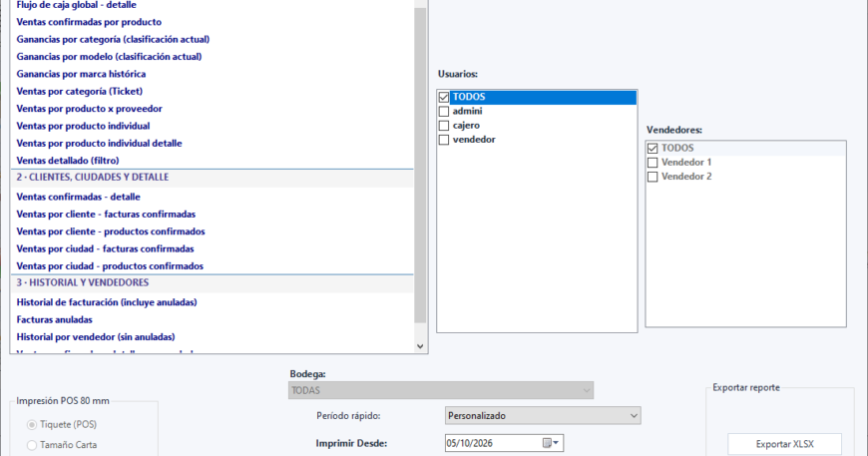Select the Tamaño Carta radio option
868x456 pixels.
click(x=32, y=445)
